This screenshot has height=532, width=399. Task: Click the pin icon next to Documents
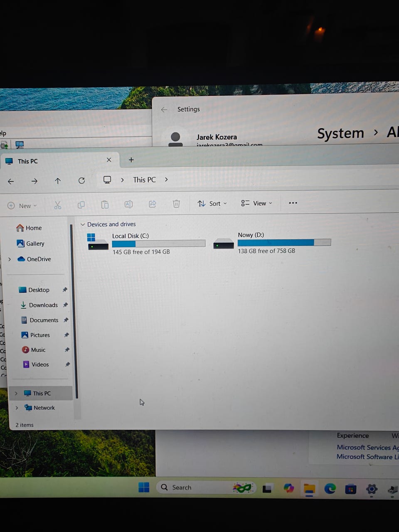pyautogui.click(x=66, y=320)
